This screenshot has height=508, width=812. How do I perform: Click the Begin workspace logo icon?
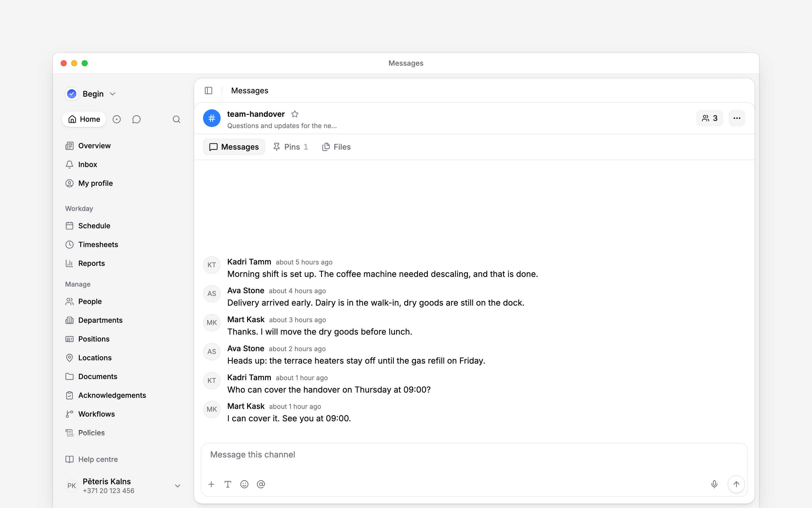click(x=72, y=94)
